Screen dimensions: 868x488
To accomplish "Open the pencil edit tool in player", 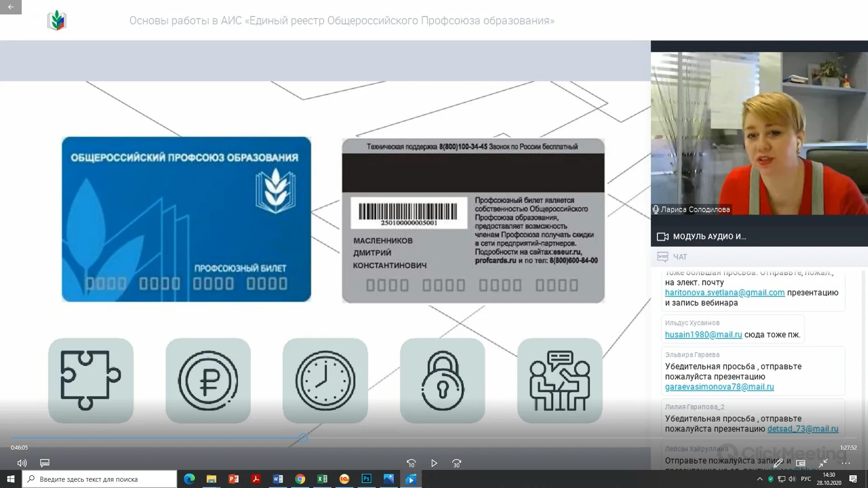I will (x=778, y=463).
